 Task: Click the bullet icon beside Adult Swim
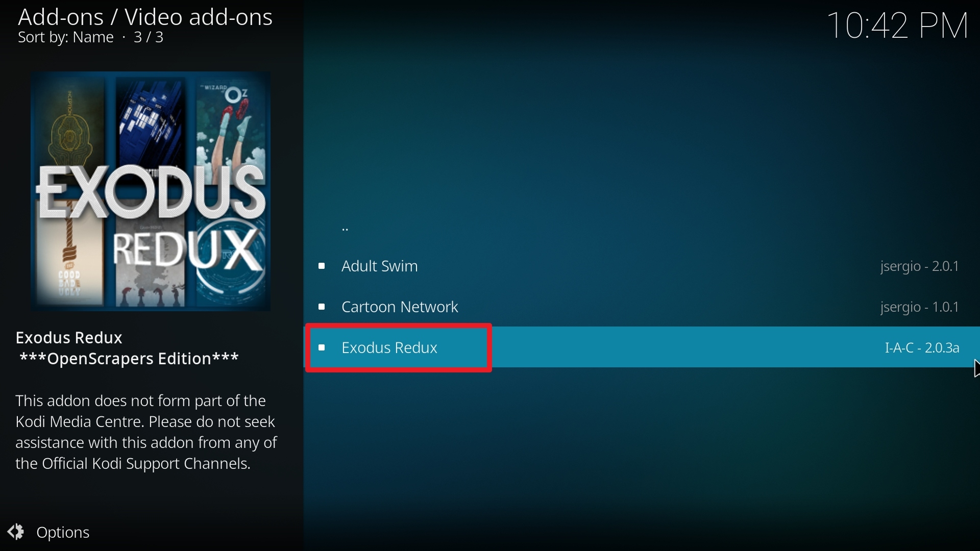coord(322,266)
